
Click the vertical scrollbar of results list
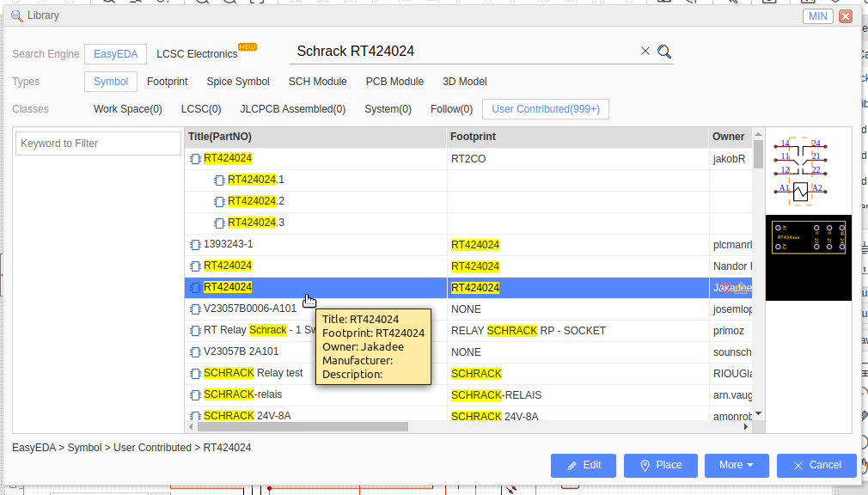pyautogui.click(x=758, y=154)
